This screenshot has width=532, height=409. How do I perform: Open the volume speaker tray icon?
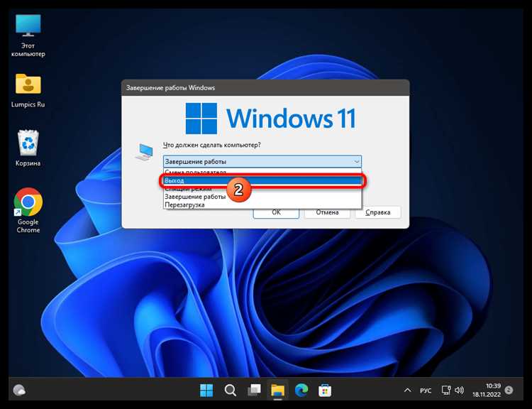[459, 391]
